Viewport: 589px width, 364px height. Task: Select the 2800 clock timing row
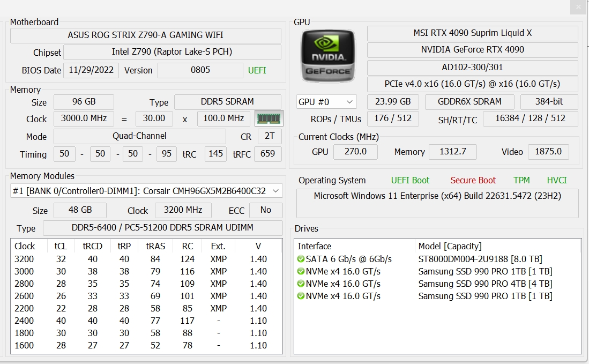click(x=146, y=284)
